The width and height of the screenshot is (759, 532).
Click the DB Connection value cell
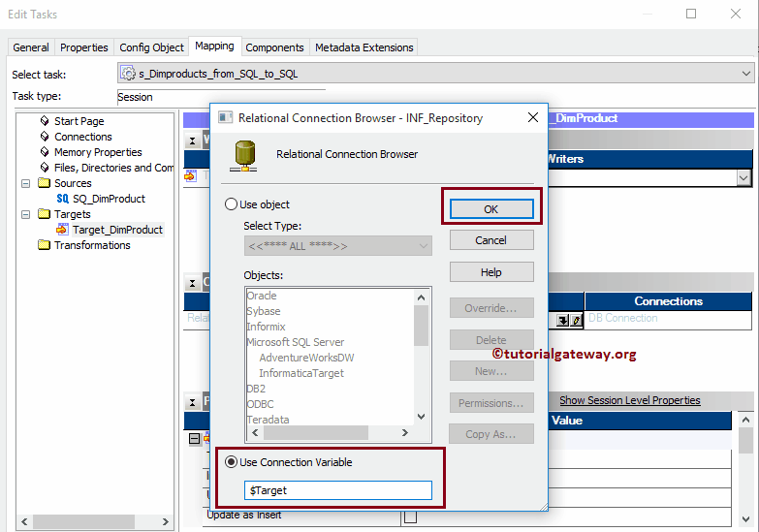click(668, 318)
